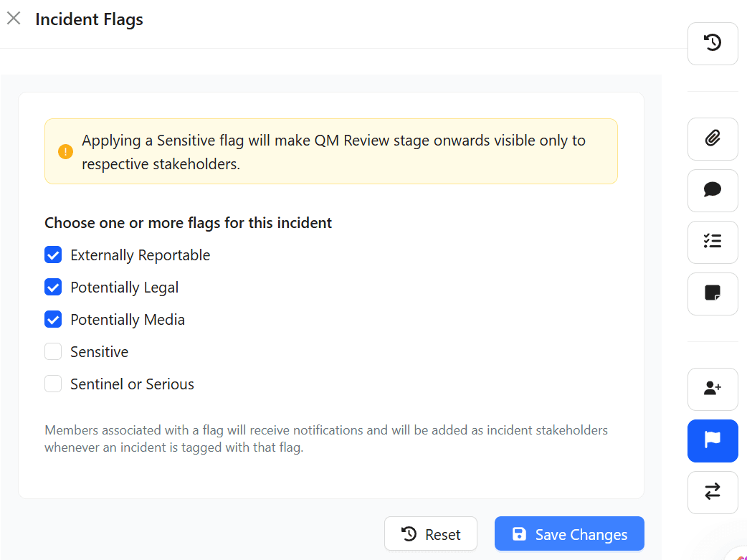Uncheck the Potentially Legal flag
This screenshot has height=560, width=747.
[x=53, y=287]
